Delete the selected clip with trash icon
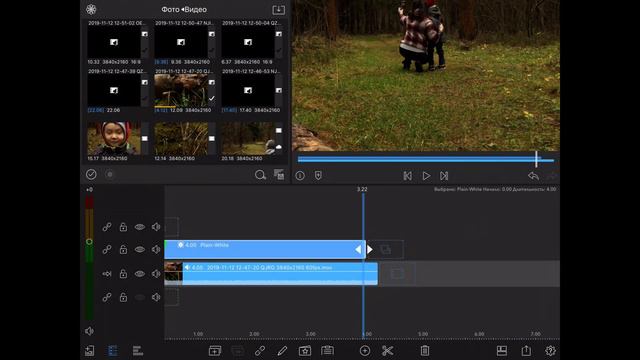640x360 pixels. coord(425,351)
